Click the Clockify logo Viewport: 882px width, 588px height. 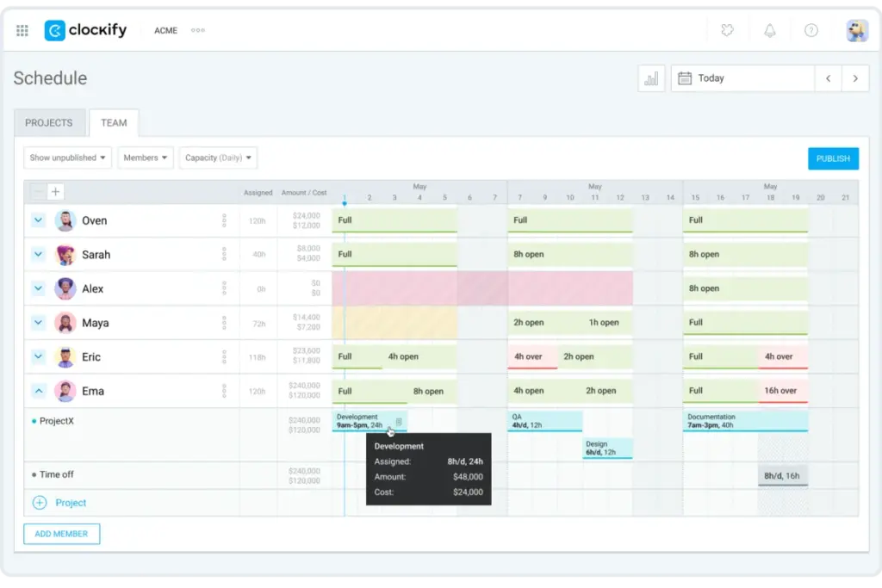[x=85, y=30]
